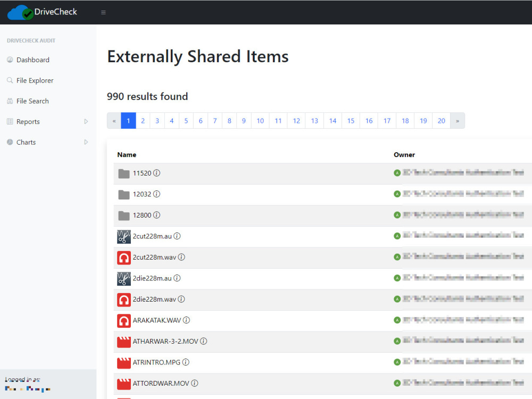This screenshot has height=399, width=532.
Task: Jump to page 5
Action: point(186,121)
